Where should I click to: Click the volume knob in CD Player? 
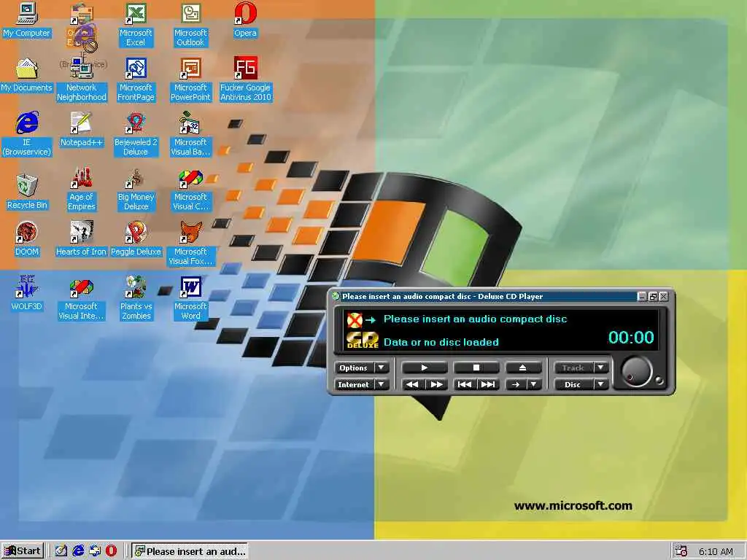click(636, 371)
